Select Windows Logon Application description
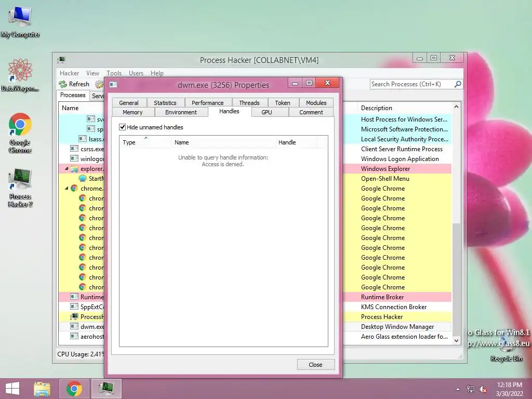The image size is (532, 399). tap(400, 159)
